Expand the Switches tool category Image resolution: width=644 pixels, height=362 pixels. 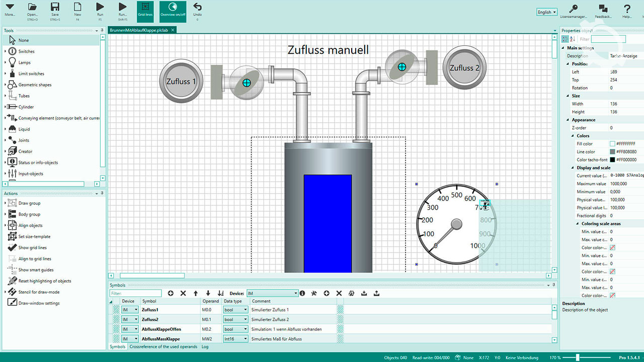point(6,51)
